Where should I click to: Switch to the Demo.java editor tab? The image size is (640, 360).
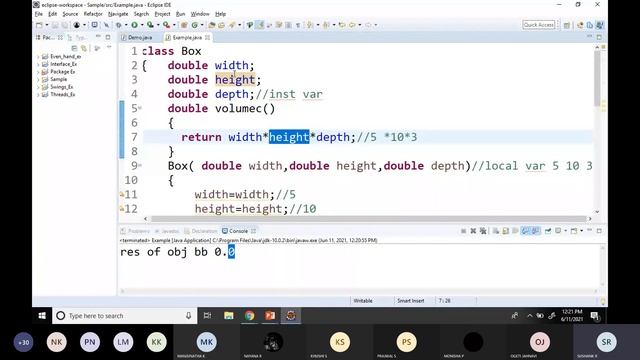point(137,37)
